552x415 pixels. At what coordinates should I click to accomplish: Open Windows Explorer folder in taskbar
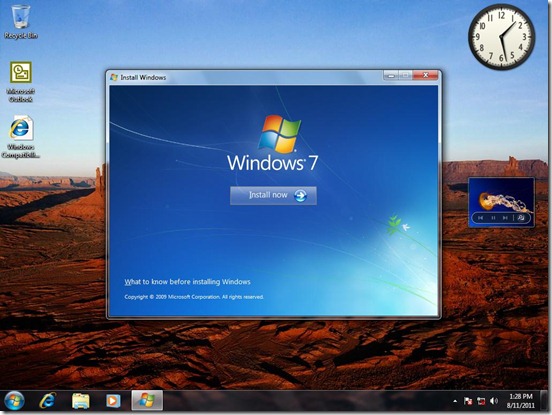click(x=81, y=401)
